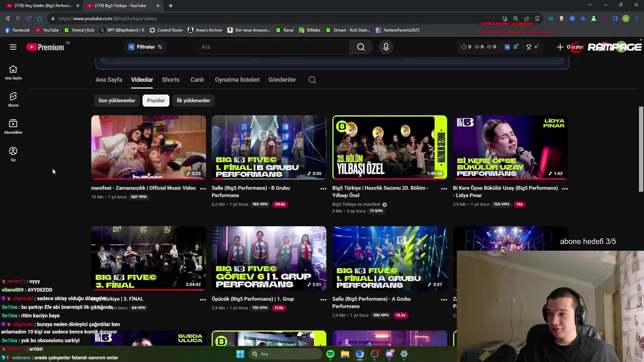Open options menu for manifest Zamansızdık video
The image size is (644, 362).
point(203,189)
